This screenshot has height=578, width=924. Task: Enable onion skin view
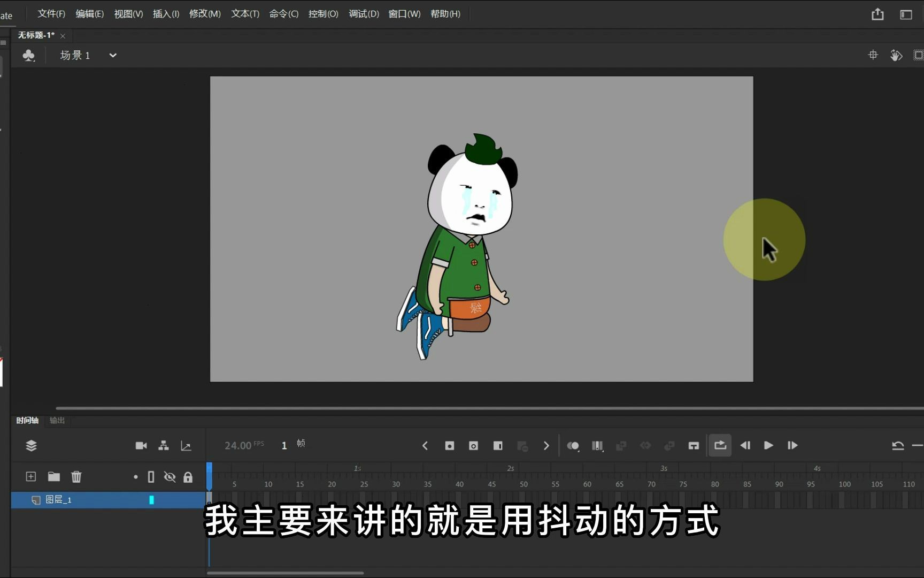click(574, 445)
